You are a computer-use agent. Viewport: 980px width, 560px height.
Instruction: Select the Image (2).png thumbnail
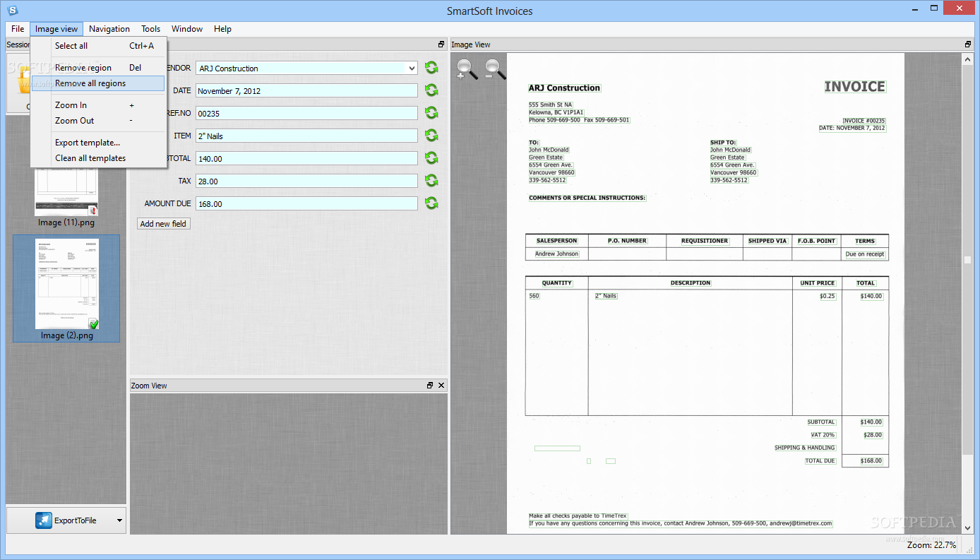66,289
